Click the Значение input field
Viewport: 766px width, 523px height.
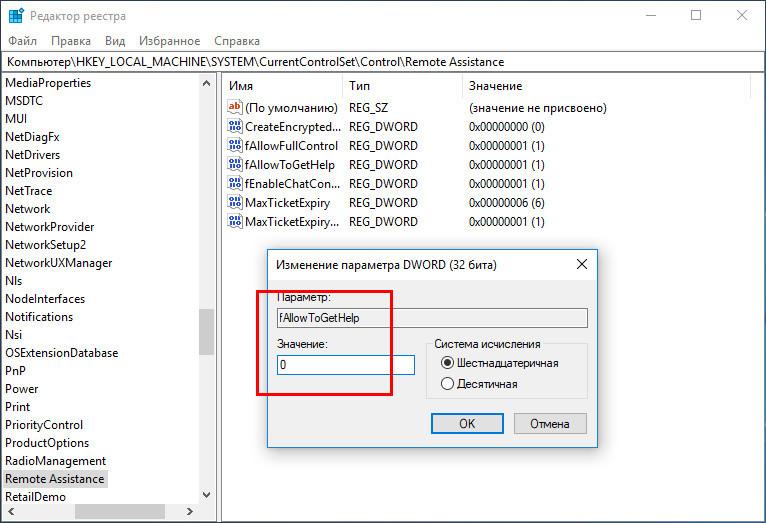[x=345, y=365]
